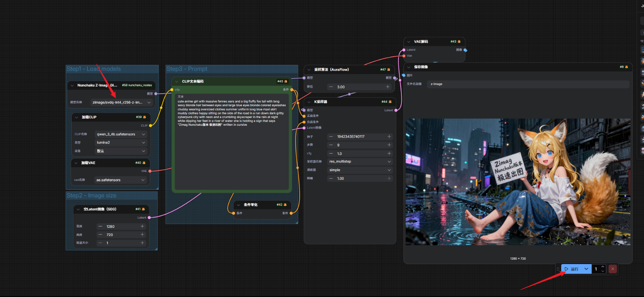Click the minus icon for 宽度 value 1280
Viewport: 644px width, 297px height.
[100, 226]
